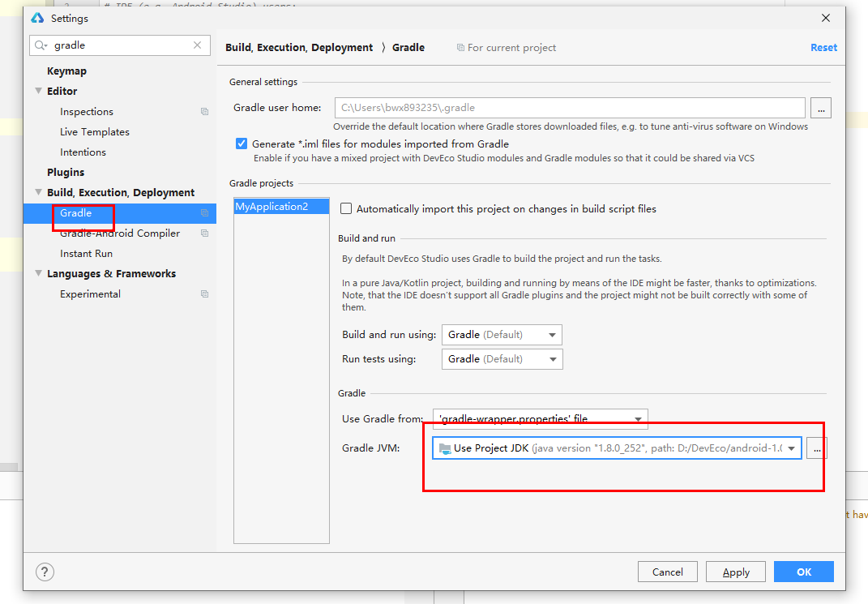Click the project-level icon beside Gradle

point(205,213)
